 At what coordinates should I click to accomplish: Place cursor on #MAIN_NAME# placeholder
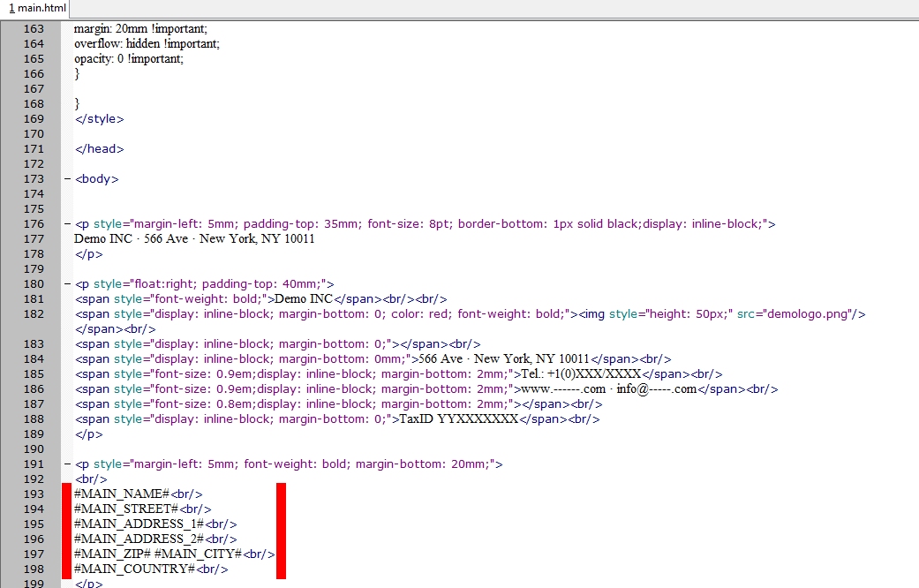121,494
